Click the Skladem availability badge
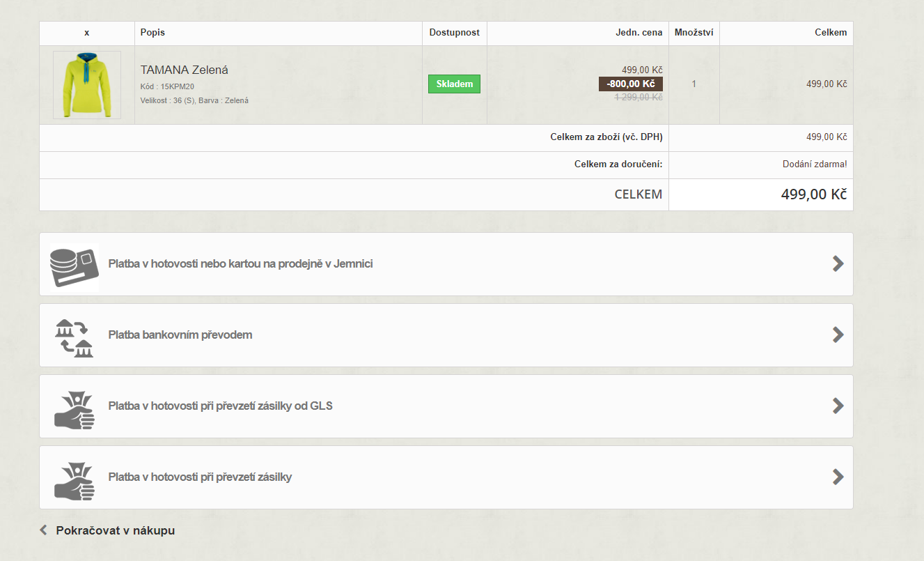The image size is (924, 561). click(x=454, y=84)
